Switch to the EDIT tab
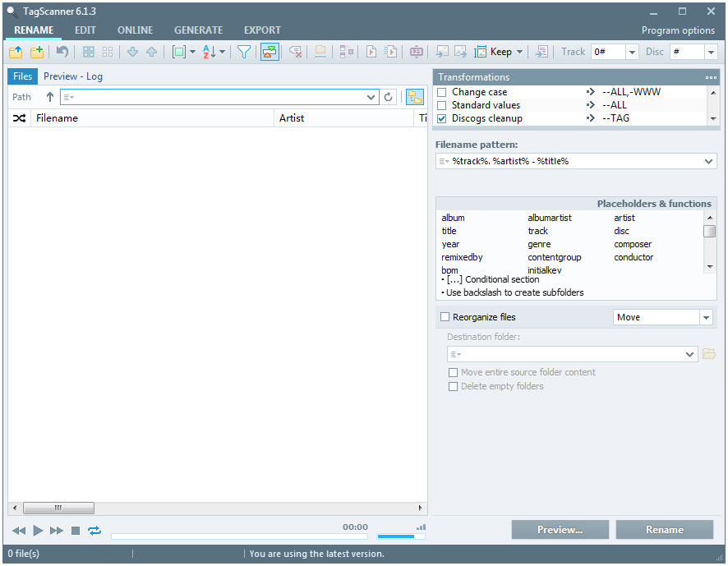 pos(85,30)
